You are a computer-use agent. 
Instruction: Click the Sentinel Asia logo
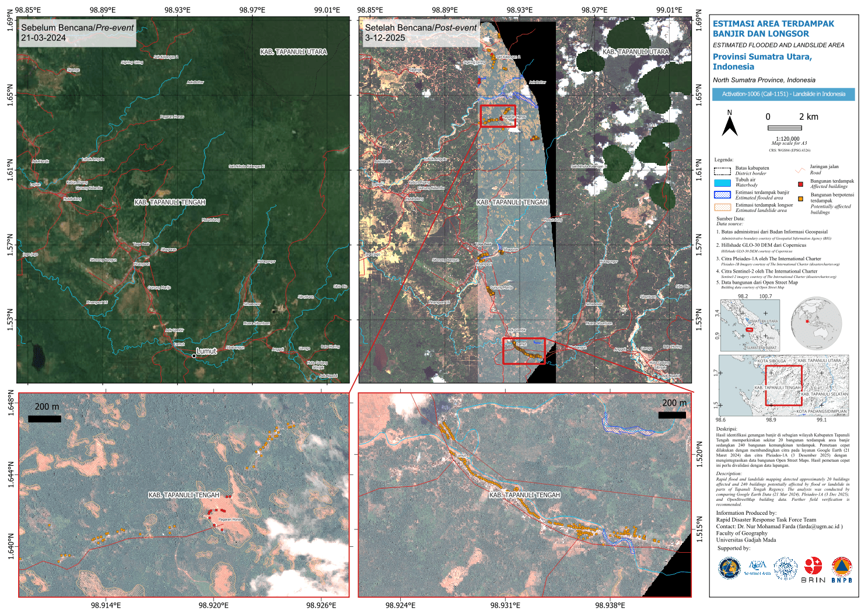coord(757,568)
